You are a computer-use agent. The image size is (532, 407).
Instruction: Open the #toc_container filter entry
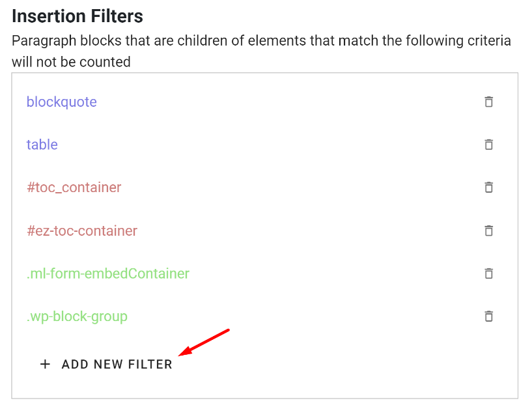(74, 188)
